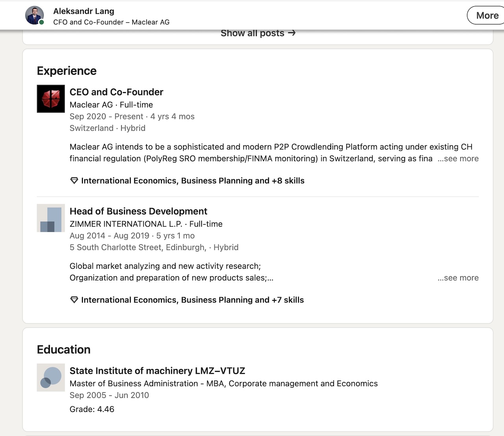Expand Zimmer International description with see more
The height and width of the screenshot is (436, 504).
(x=458, y=278)
